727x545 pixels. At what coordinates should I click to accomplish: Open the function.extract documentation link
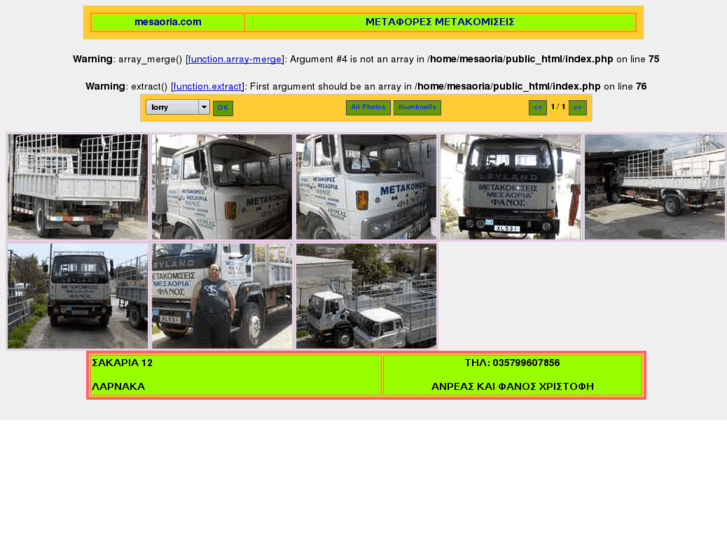click(207, 87)
